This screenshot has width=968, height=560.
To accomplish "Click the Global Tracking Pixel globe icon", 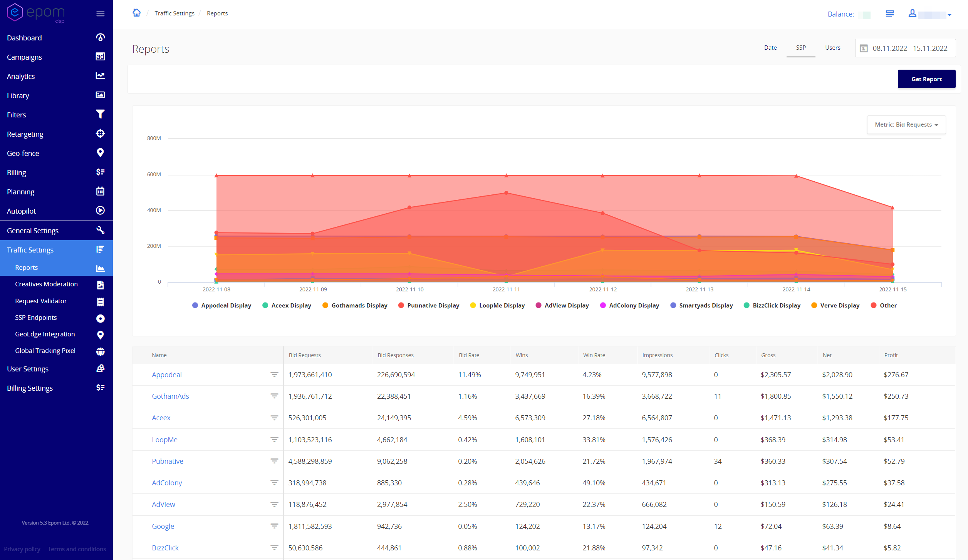I will (100, 351).
